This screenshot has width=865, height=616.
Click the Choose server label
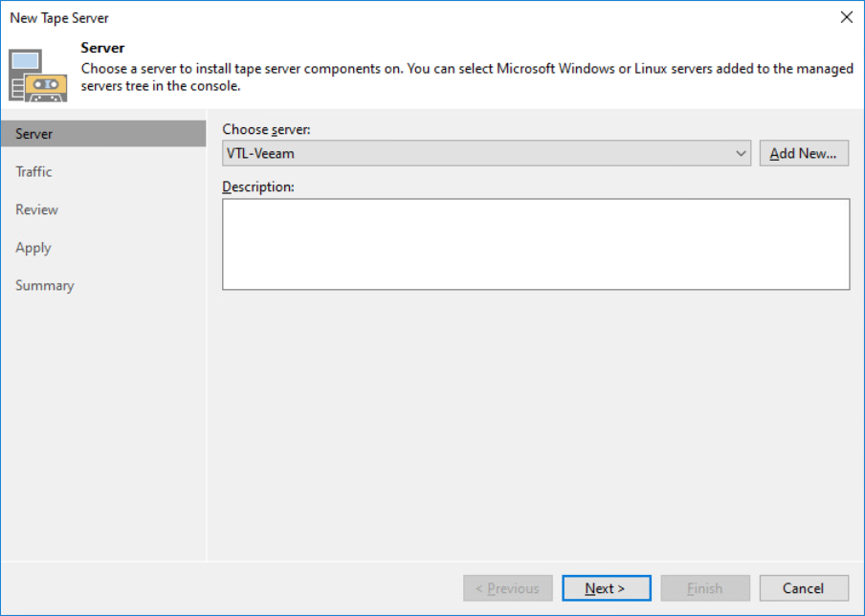pos(266,129)
